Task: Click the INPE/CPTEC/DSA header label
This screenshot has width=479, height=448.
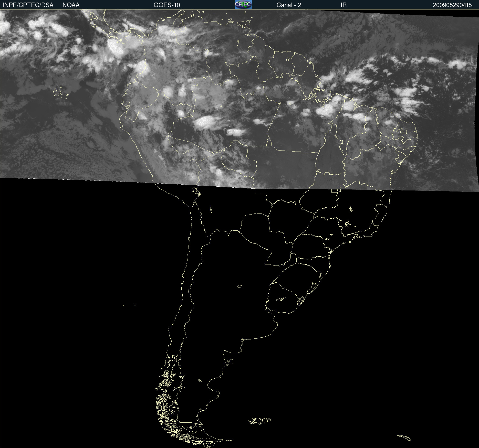Action: pyautogui.click(x=28, y=5)
